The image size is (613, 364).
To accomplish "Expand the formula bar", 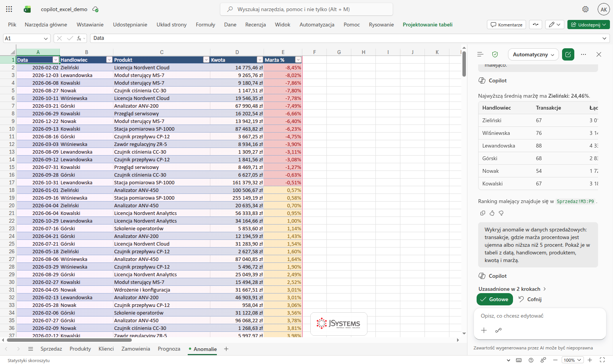I will (605, 38).
